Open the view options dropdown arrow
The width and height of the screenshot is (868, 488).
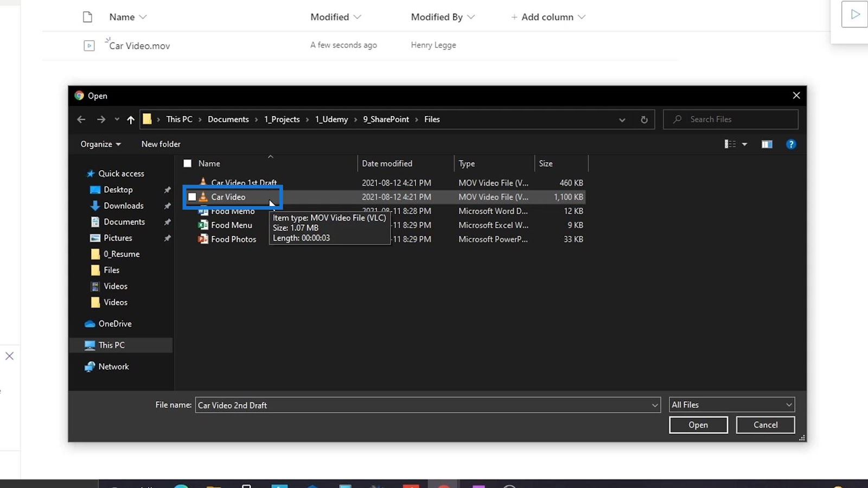[744, 144]
